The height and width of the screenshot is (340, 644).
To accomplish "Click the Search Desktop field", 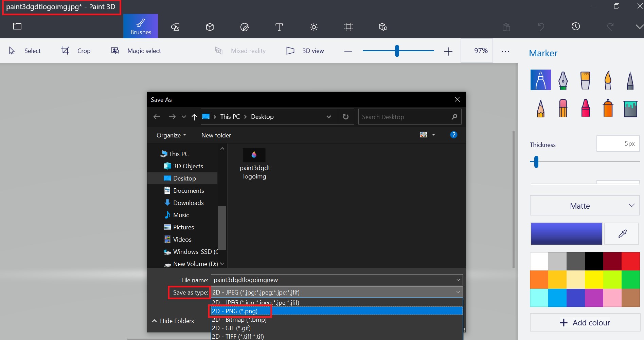I will click(410, 117).
